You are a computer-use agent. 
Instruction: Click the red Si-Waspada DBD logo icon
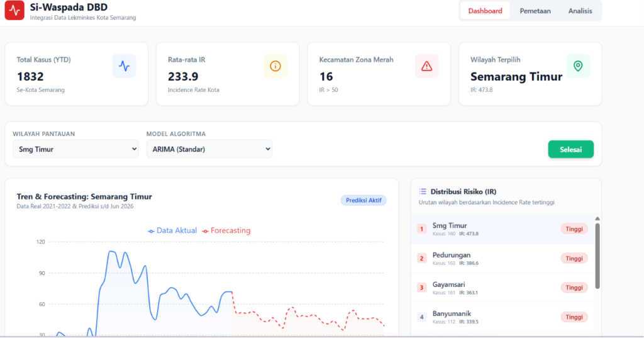14,10
